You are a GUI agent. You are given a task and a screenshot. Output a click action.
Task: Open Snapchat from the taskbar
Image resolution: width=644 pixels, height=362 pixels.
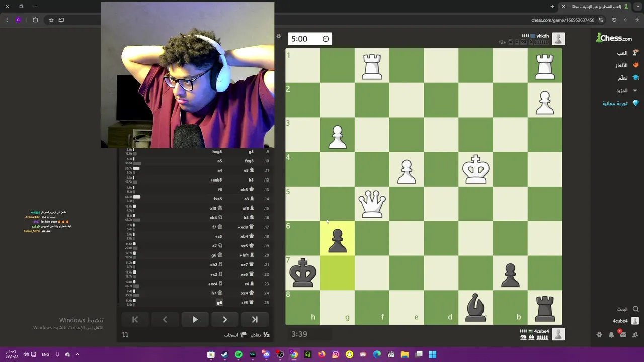click(349, 354)
